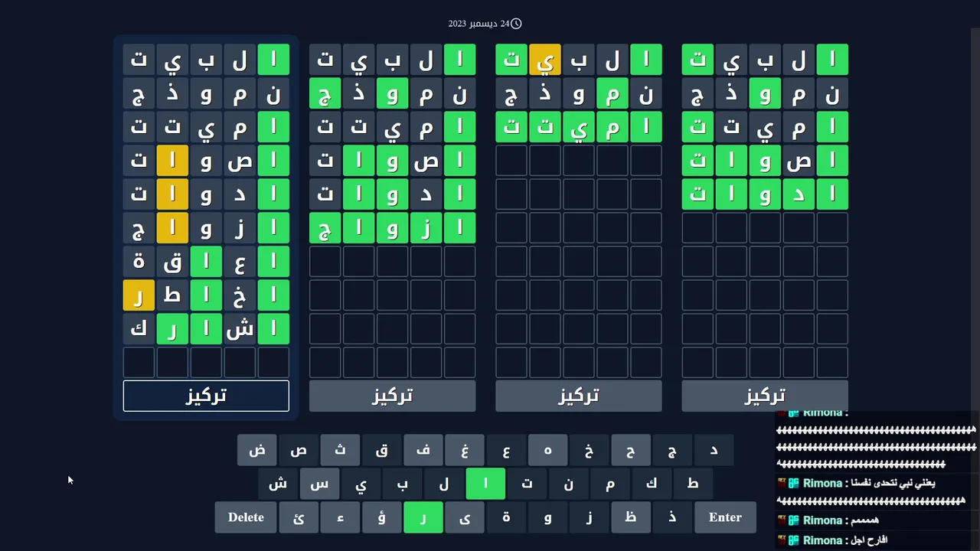Viewport: 980px width, 551px height.
Task: Choose the ظ key on the keyboard
Action: pos(630,517)
